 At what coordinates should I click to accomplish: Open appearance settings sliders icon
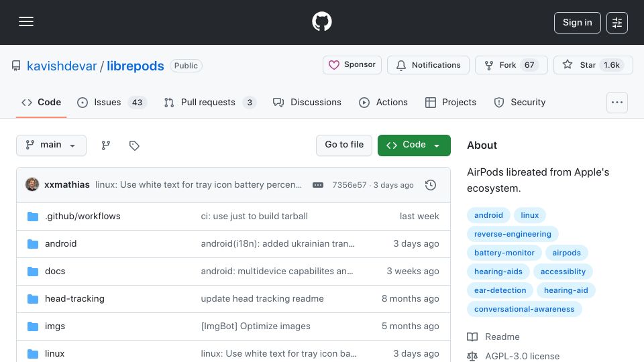(617, 23)
